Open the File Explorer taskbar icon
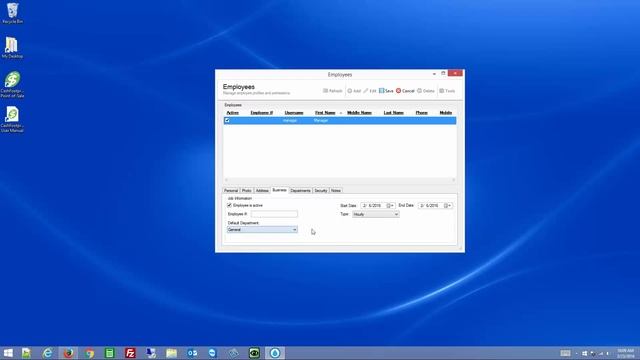This screenshot has height=360, width=640. (171, 353)
